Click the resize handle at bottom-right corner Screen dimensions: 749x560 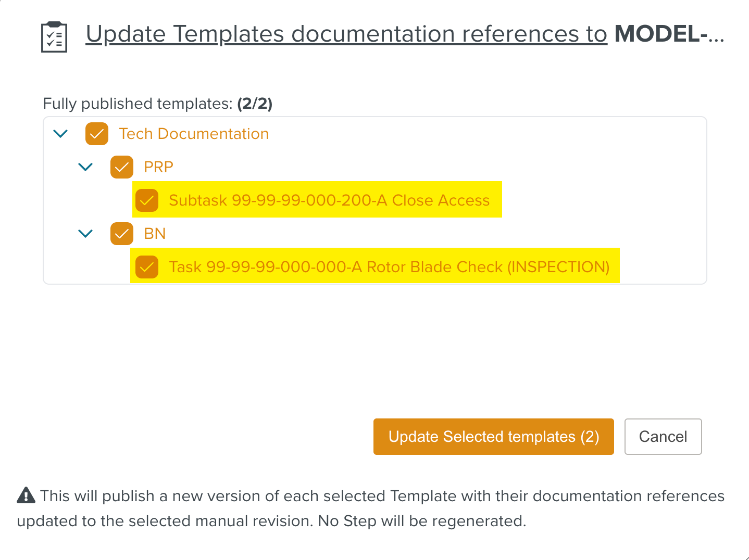click(x=744, y=555)
